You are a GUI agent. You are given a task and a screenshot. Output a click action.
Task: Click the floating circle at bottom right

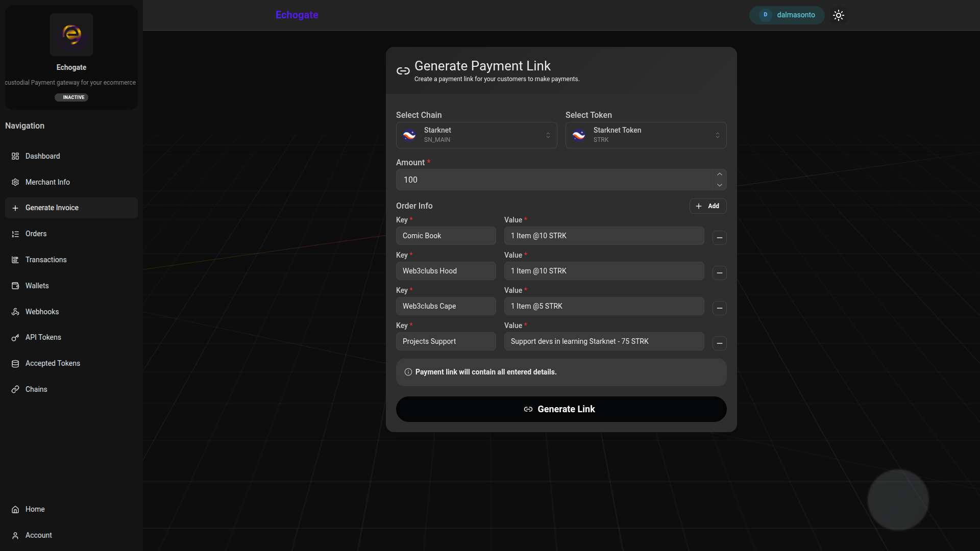tap(898, 499)
